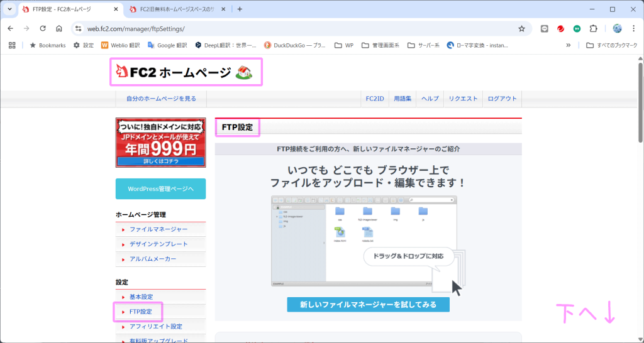Screen dimensions: 644x343
Task: Open the Google 翻訳 bookmark
Action: coord(167,45)
